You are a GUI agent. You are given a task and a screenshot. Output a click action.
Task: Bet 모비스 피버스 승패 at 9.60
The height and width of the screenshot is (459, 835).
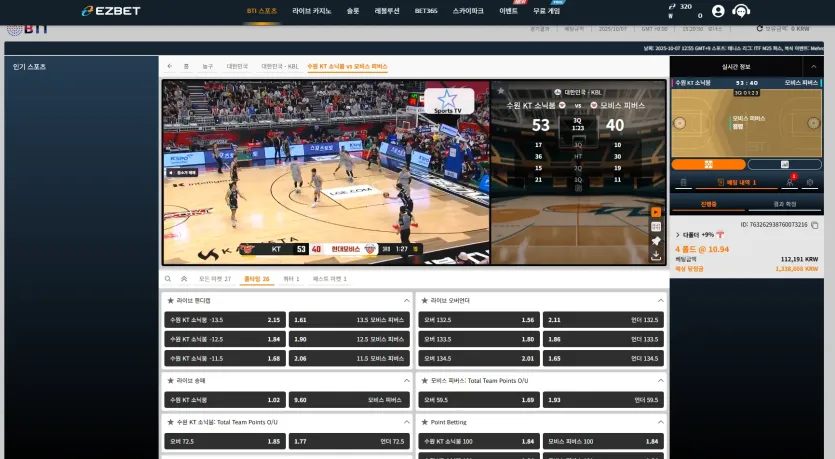[x=349, y=400]
